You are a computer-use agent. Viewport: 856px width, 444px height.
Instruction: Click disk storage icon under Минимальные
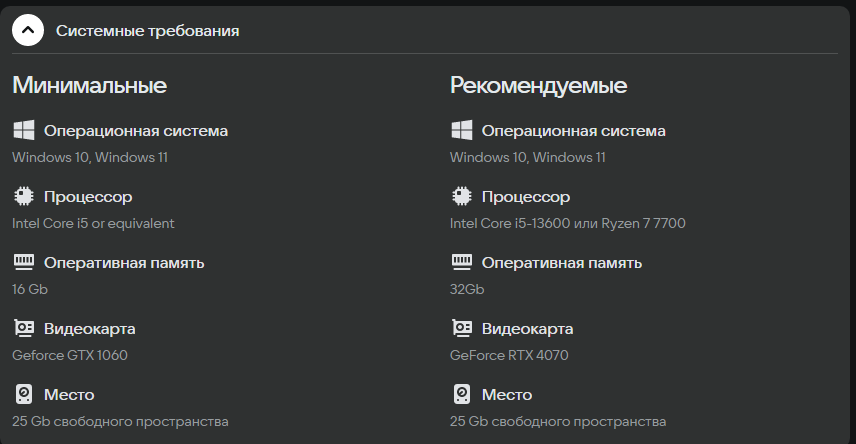[x=23, y=394]
